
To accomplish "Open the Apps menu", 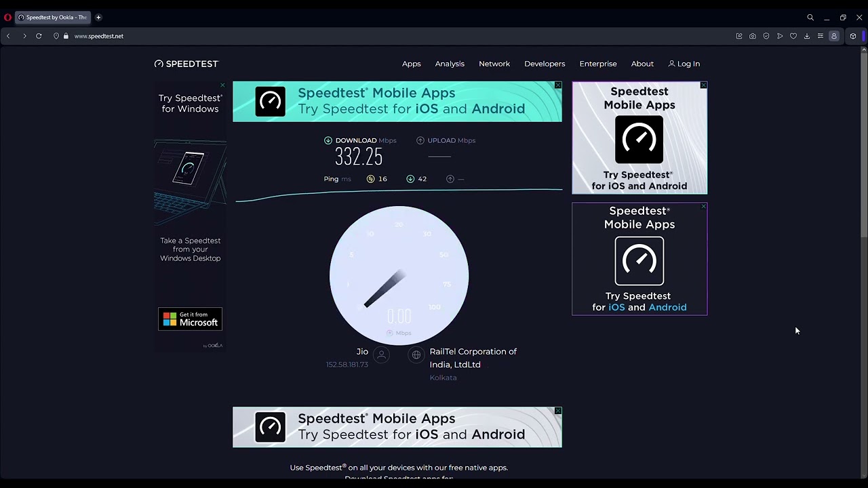I will pyautogui.click(x=412, y=64).
